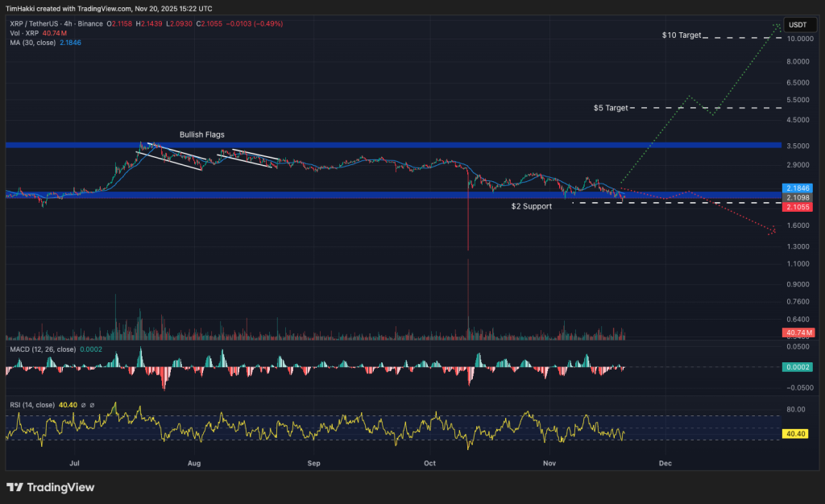Click the 4h timeframe label
Screen dimensions: 825x504
pos(67,24)
